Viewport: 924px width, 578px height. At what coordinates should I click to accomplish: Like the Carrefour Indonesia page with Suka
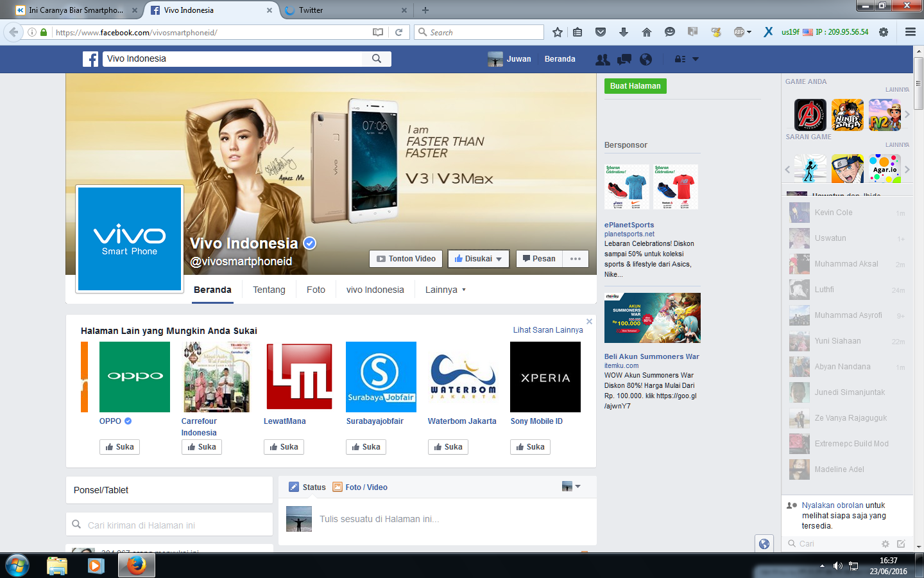(x=201, y=447)
